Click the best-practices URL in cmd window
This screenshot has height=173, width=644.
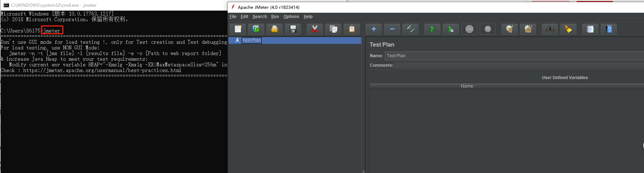[x=102, y=70]
